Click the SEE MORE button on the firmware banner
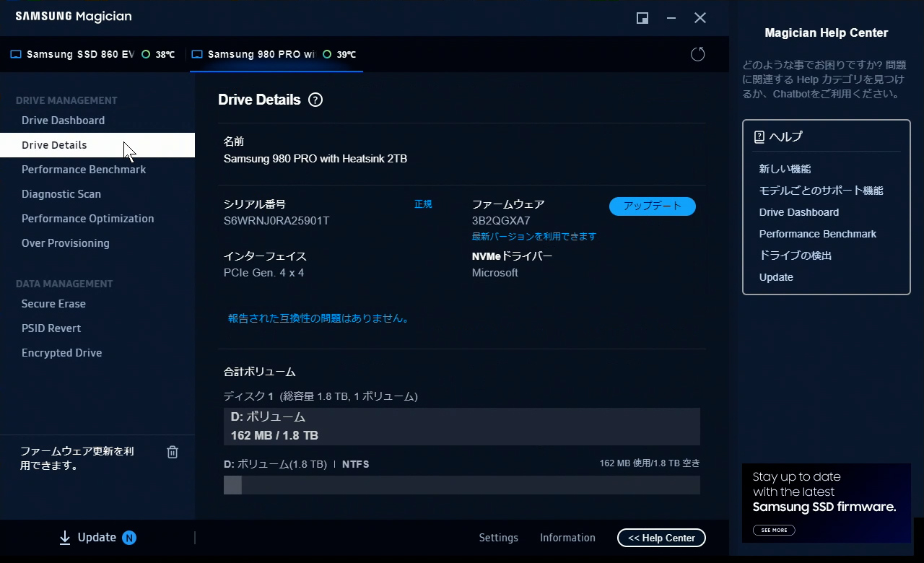The height and width of the screenshot is (563, 924). point(774,530)
